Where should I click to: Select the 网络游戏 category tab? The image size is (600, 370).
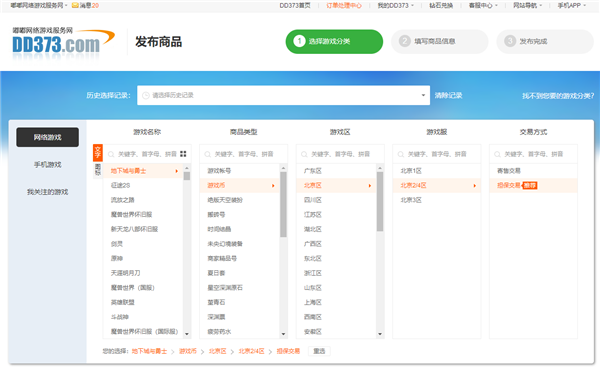coord(47,137)
